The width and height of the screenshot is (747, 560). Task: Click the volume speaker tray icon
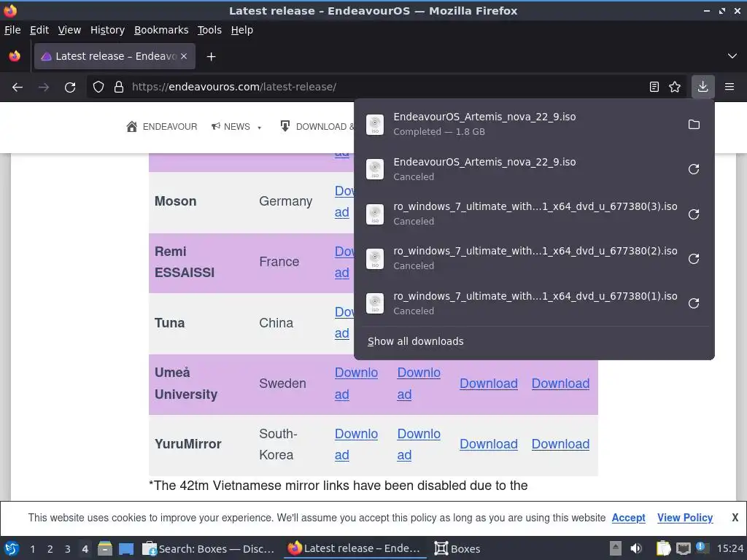[x=636, y=548]
